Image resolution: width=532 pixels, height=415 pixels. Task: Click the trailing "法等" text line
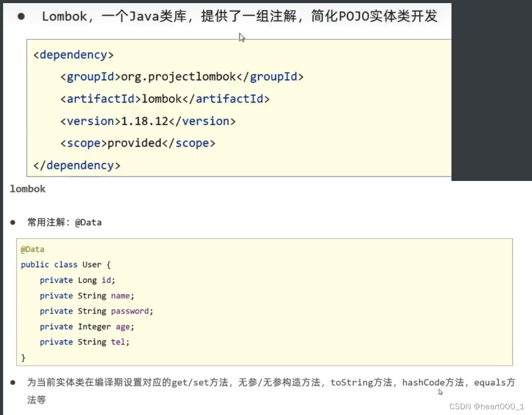[x=37, y=400]
